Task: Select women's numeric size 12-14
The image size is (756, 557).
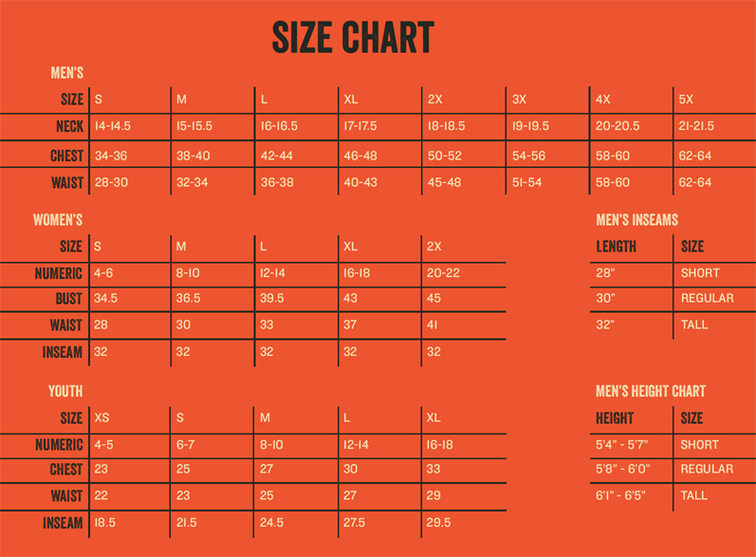Action: (272, 273)
